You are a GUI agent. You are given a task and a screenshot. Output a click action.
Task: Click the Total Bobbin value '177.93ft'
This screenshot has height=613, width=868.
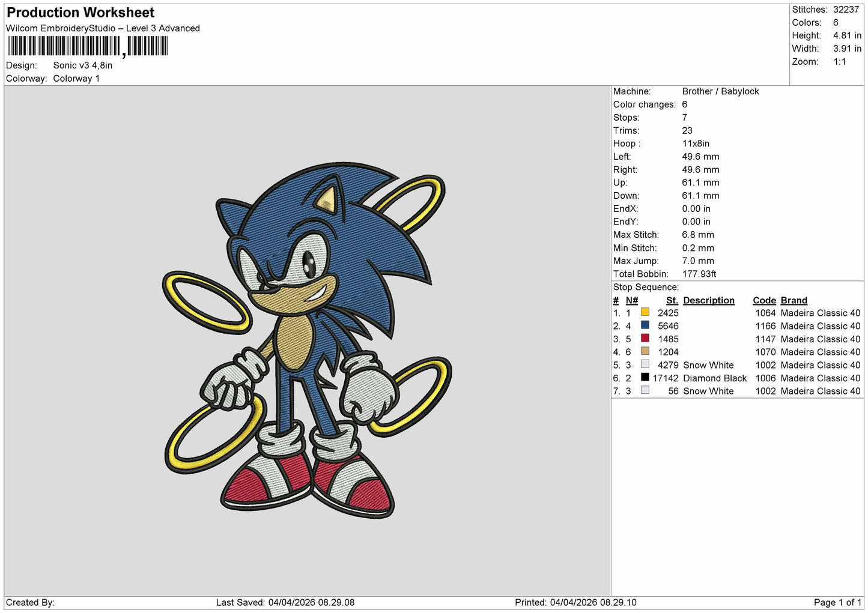tap(699, 274)
